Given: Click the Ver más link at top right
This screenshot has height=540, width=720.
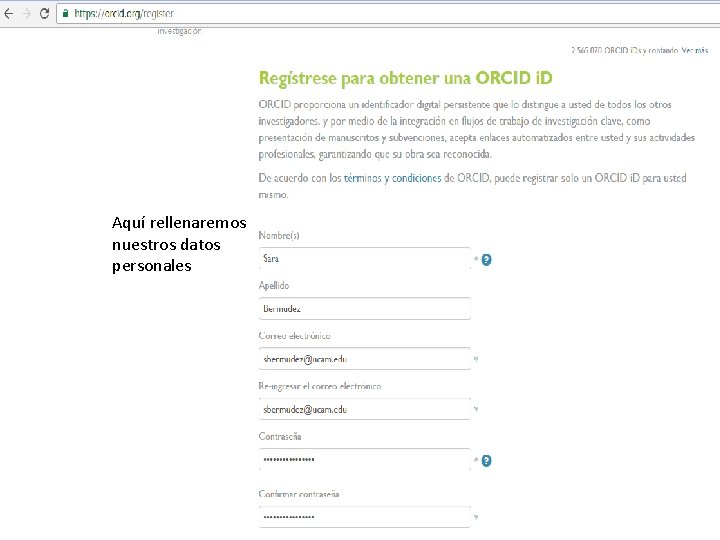Looking at the screenshot, I should tap(695, 50).
